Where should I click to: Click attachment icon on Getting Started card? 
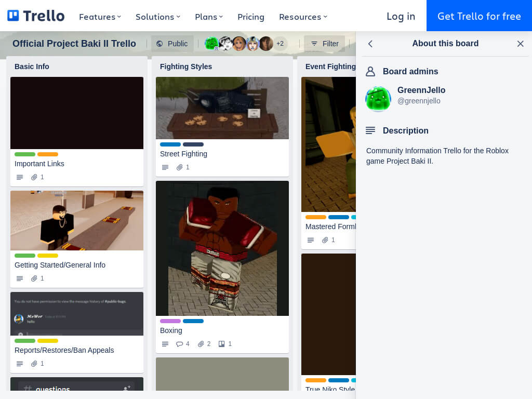click(34, 278)
